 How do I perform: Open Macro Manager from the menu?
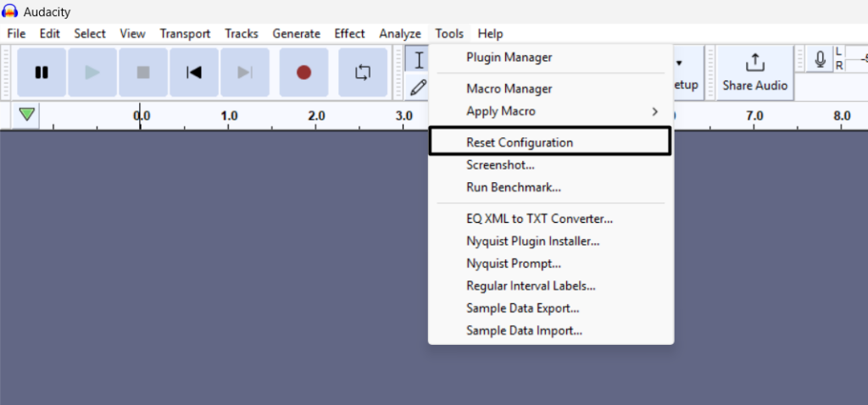(x=509, y=89)
